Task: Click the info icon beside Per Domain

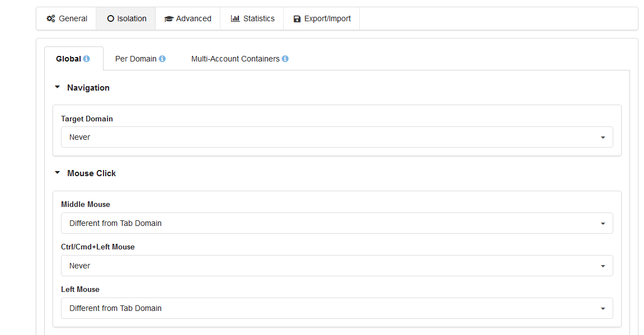Action: [x=162, y=59]
